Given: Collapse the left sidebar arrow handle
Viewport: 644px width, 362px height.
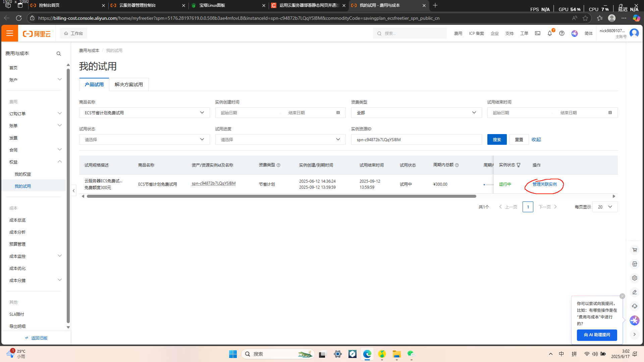Looking at the screenshot, I should [74, 191].
